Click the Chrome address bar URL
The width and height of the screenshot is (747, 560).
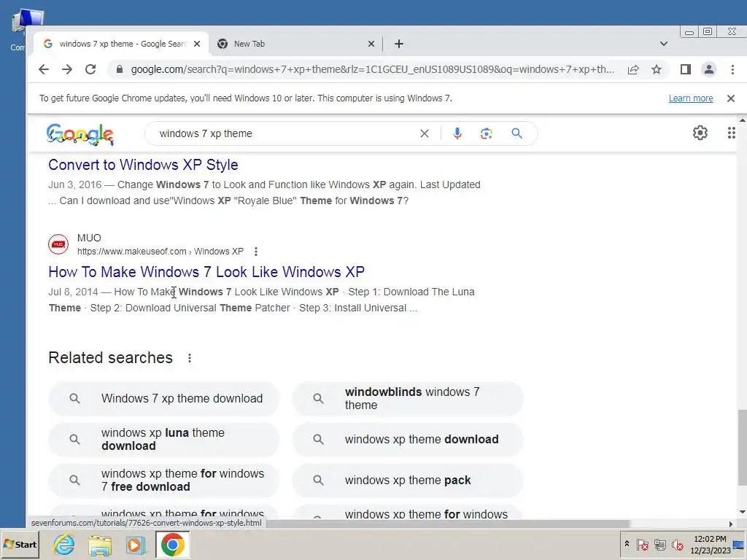tap(373, 69)
